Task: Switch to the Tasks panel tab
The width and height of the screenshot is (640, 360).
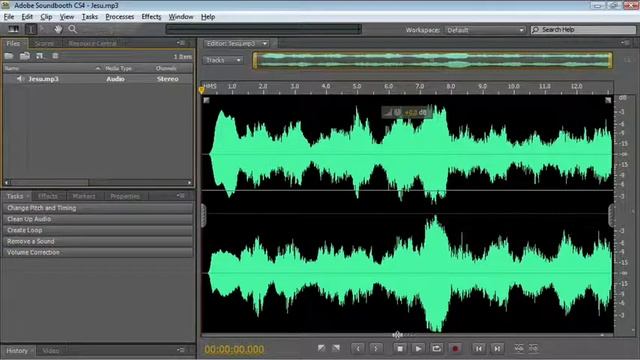Action: pyautogui.click(x=15, y=196)
